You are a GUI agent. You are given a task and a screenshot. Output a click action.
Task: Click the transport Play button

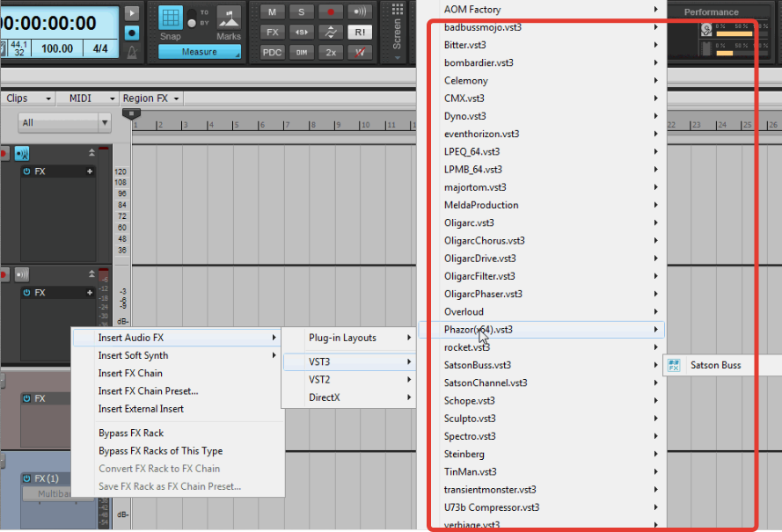pyautogui.click(x=132, y=13)
